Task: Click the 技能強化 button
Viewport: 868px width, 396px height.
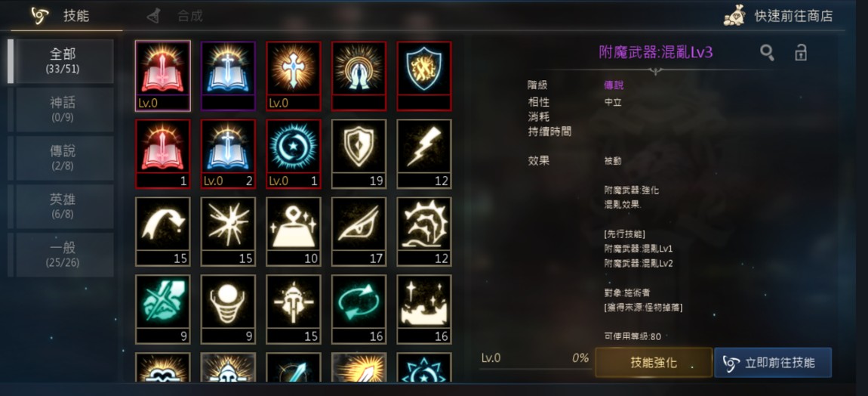Action: [654, 363]
